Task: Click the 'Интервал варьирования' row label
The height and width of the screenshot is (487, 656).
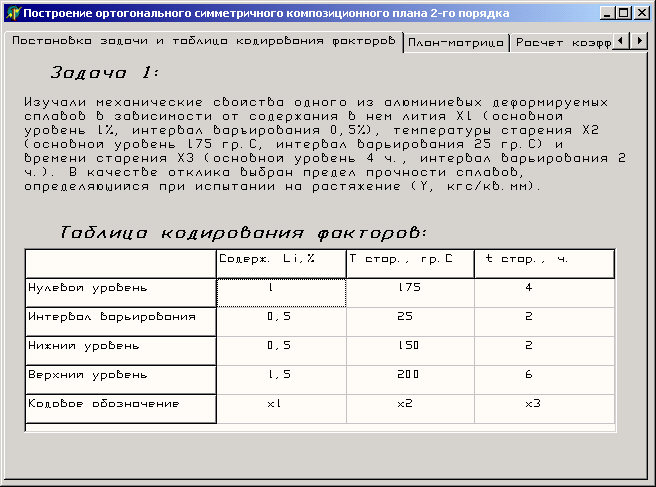Action: 121,322
